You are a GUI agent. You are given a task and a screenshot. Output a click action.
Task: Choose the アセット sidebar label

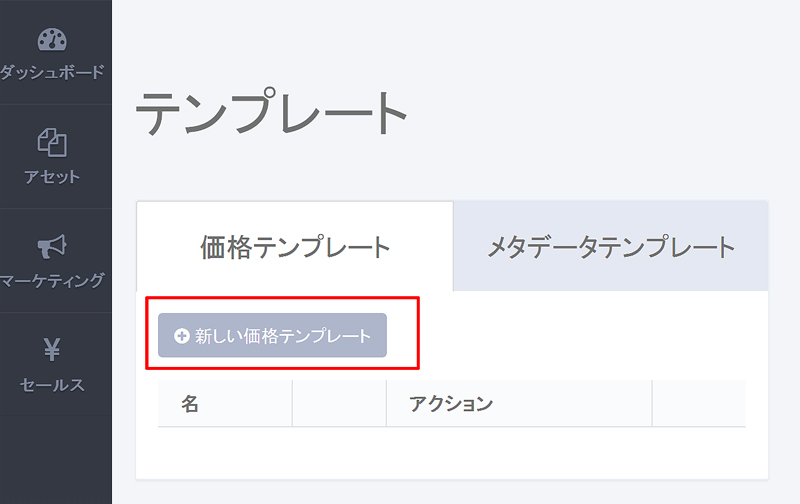click(x=52, y=177)
